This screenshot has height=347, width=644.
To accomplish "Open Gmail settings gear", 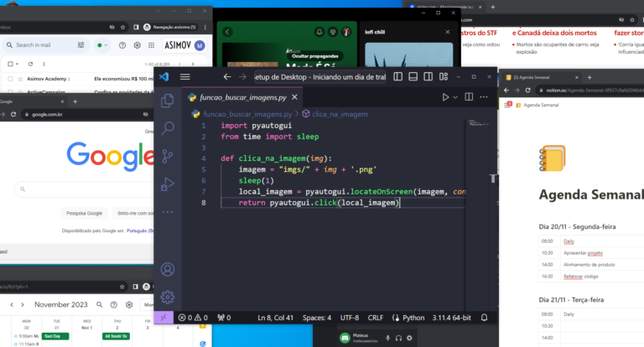I will pos(138,45).
